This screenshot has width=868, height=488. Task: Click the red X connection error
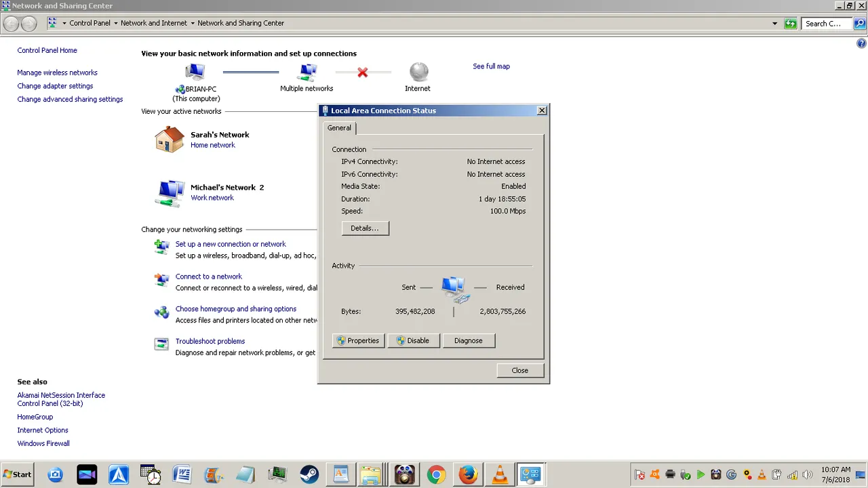pyautogui.click(x=363, y=72)
